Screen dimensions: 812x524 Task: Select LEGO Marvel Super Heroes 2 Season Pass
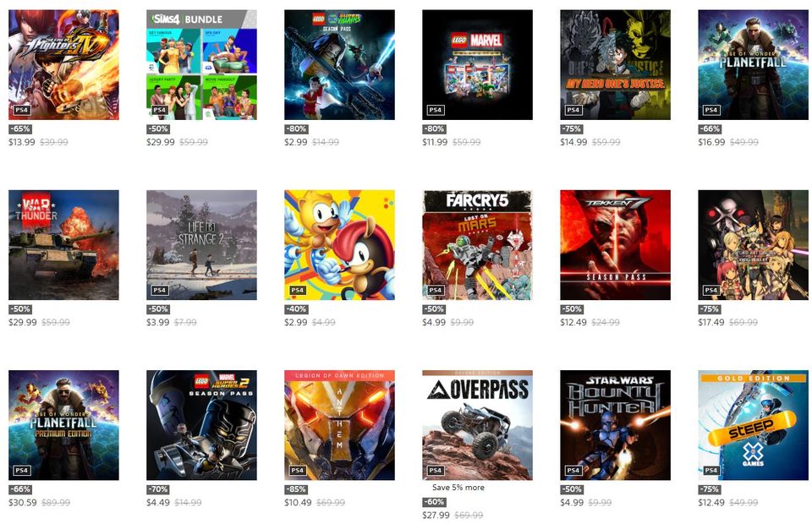201,424
